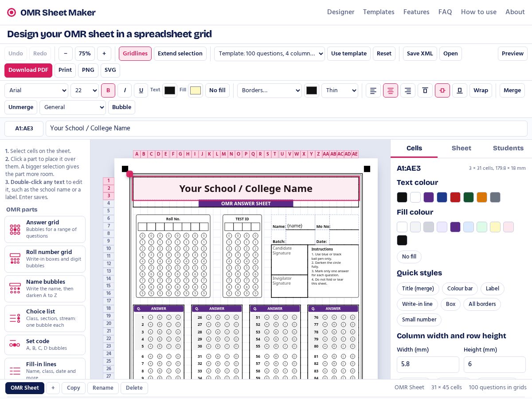Open the border colour swatch in toolbar
Screen dimensions: 532x399
click(312, 90)
